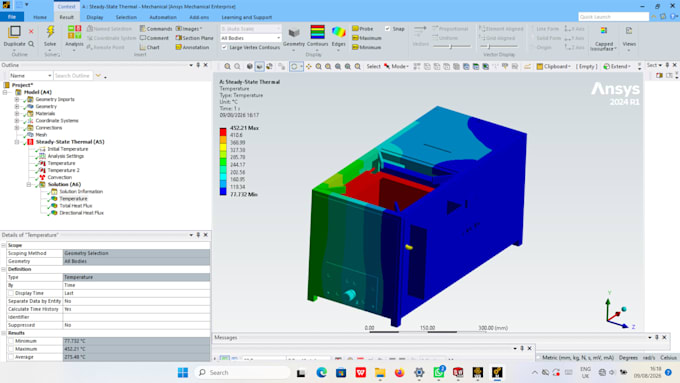Open the All Bodies scoping dropdown
The image size is (680, 383).
(x=250, y=38)
